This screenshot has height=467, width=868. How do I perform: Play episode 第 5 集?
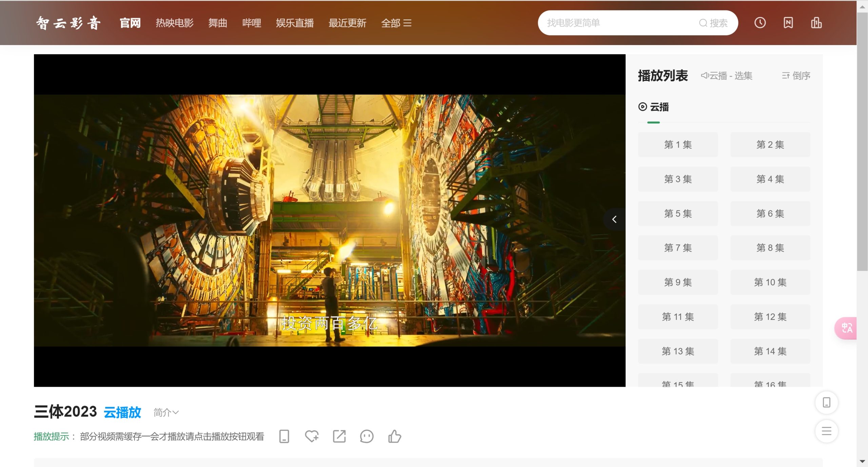pos(678,214)
